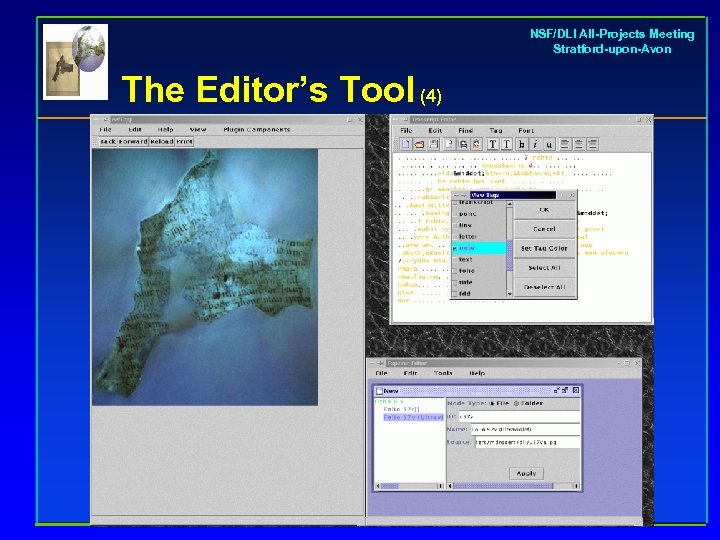Click the second T text icon
This screenshot has width=720, height=540.
click(506, 144)
